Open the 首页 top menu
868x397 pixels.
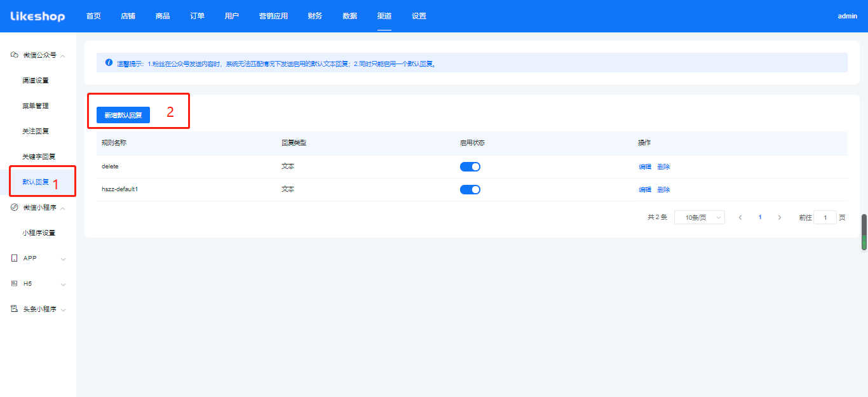click(x=93, y=16)
